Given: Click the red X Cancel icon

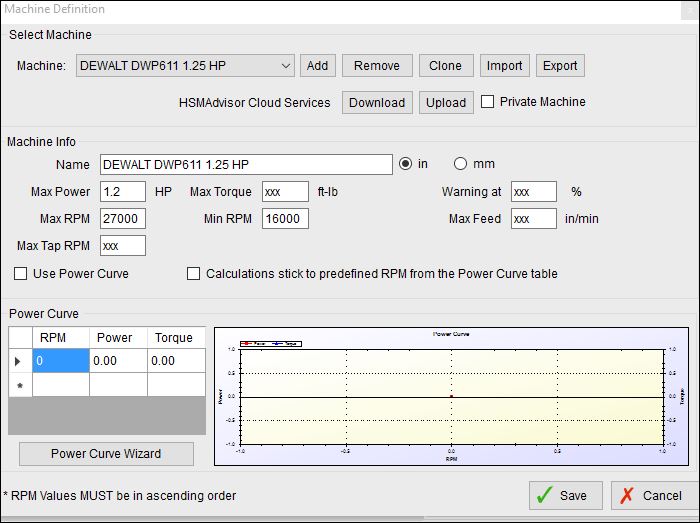Looking at the screenshot, I should (626, 495).
